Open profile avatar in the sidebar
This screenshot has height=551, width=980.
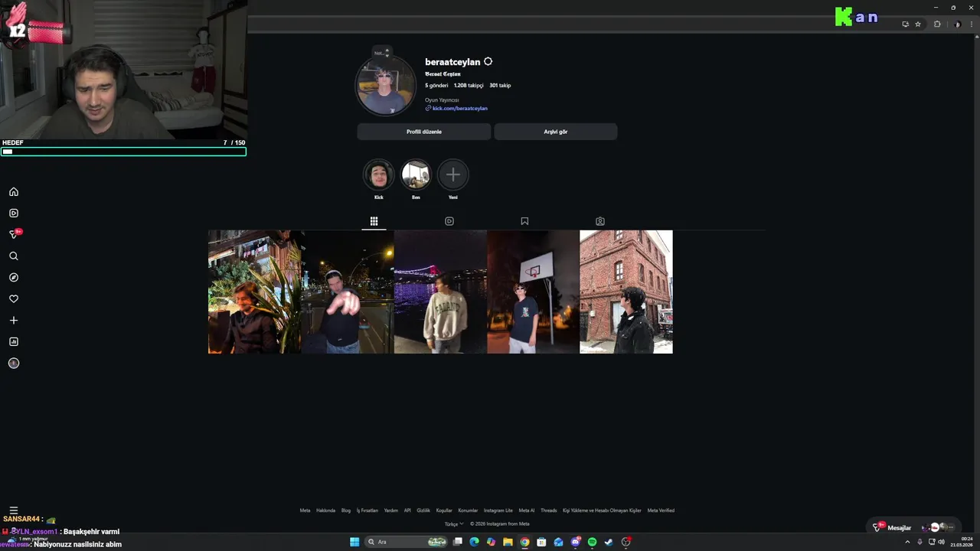click(14, 364)
